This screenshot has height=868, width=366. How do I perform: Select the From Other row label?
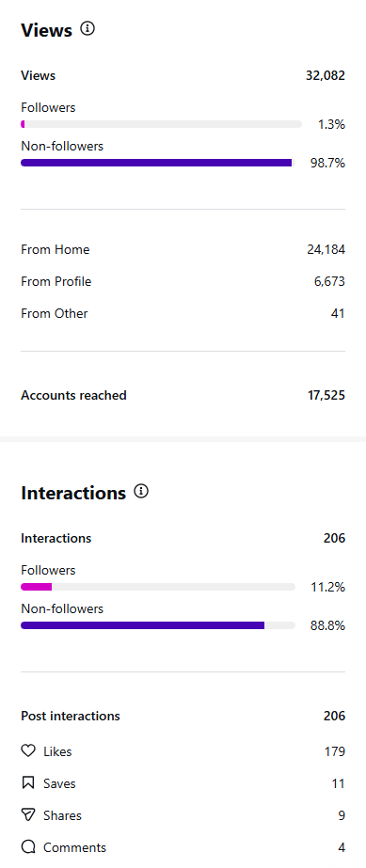pyautogui.click(x=55, y=313)
